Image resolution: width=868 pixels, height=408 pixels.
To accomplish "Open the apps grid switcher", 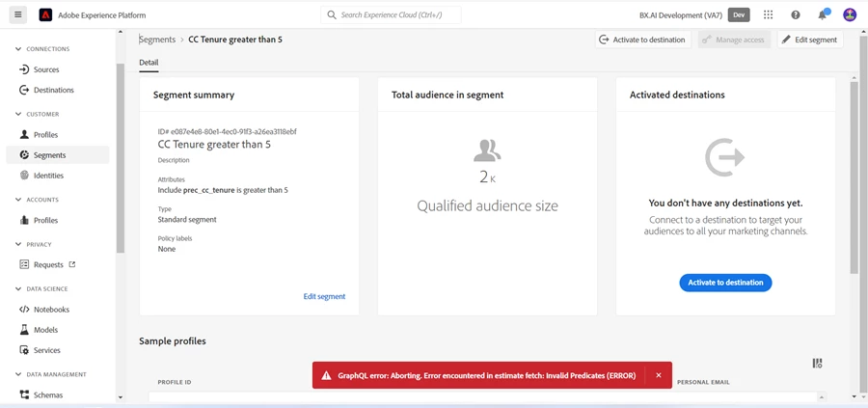I will [x=768, y=14].
